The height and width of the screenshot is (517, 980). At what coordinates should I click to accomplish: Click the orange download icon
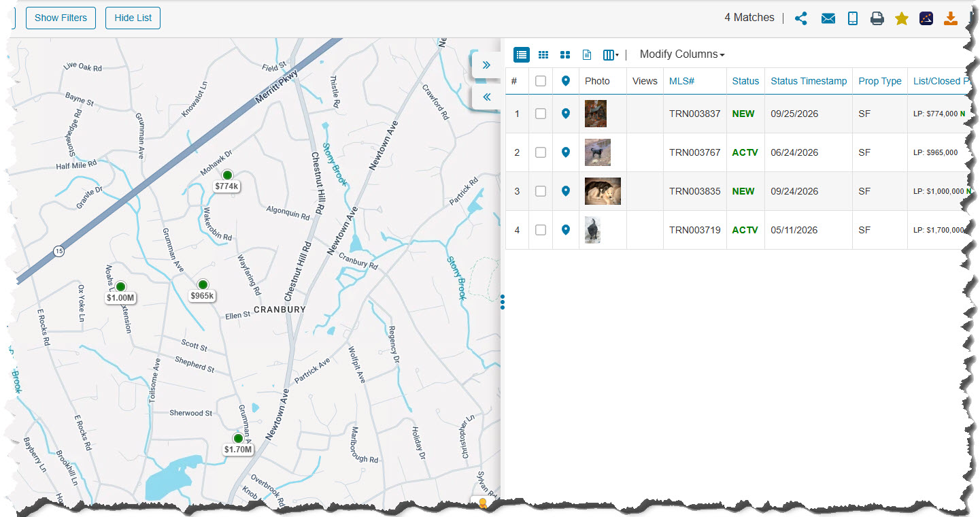click(951, 18)
